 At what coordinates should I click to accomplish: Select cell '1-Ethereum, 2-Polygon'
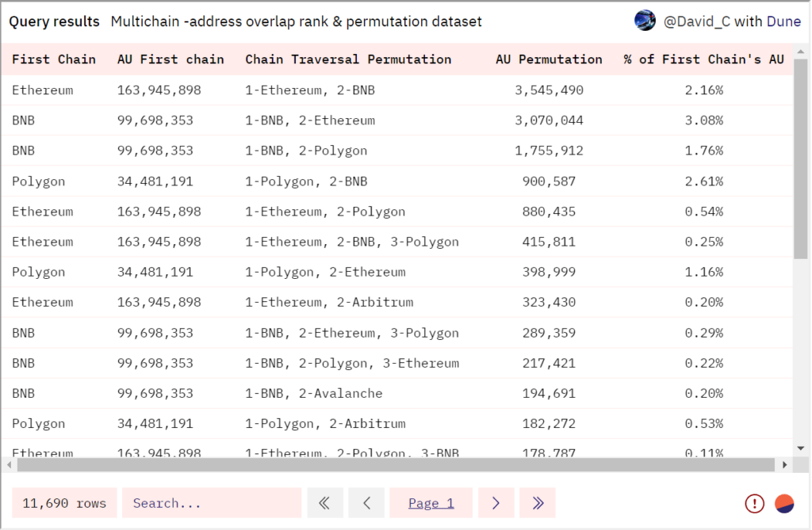325,212
